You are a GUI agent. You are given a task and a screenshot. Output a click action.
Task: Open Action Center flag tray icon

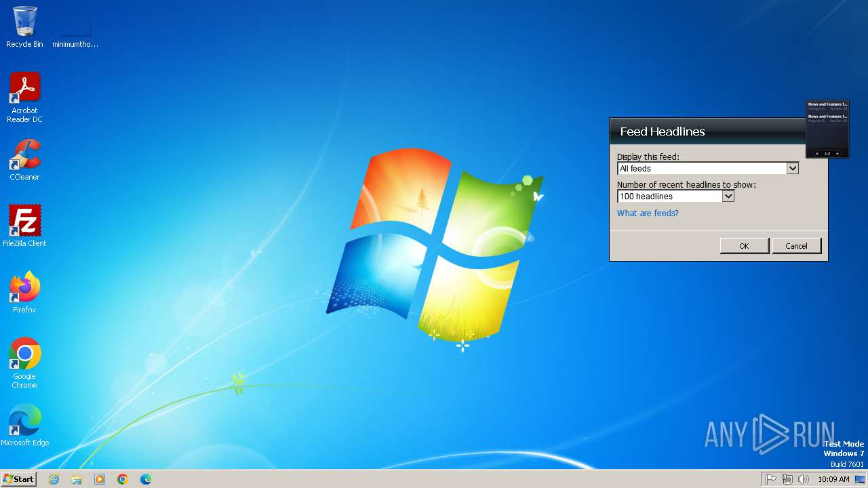pos(771,479)
